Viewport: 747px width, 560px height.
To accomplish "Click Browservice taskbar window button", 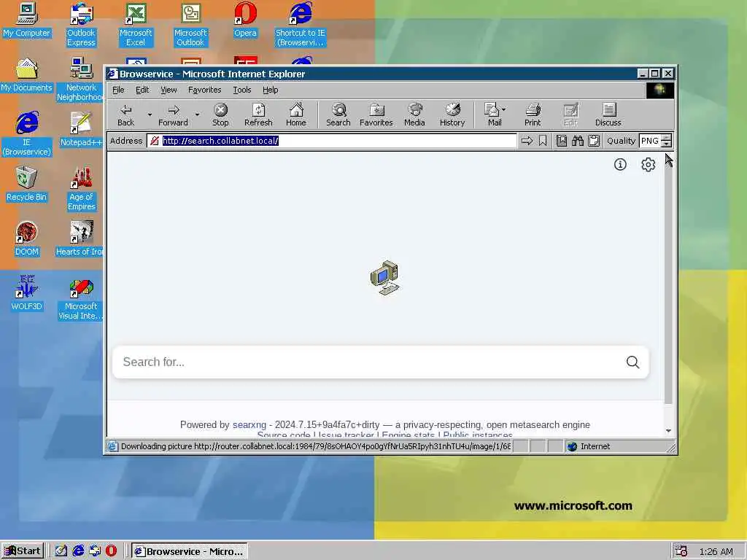I will pos(189,551).
